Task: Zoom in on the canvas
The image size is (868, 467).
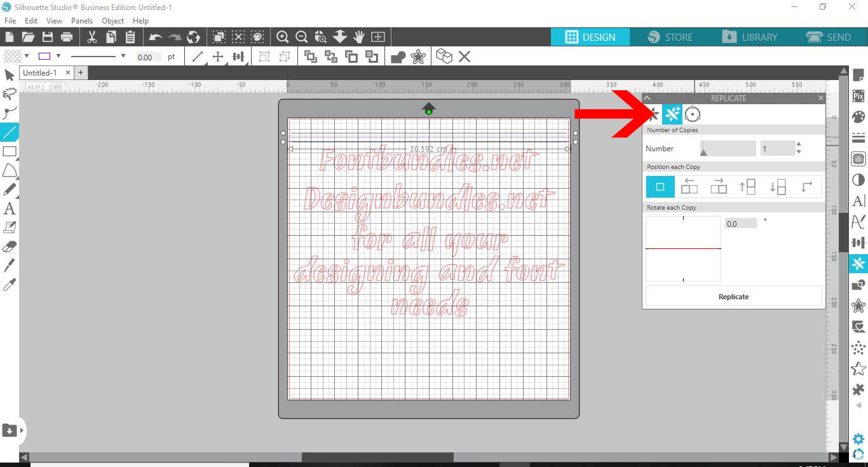Action: [x=283, y=37]
